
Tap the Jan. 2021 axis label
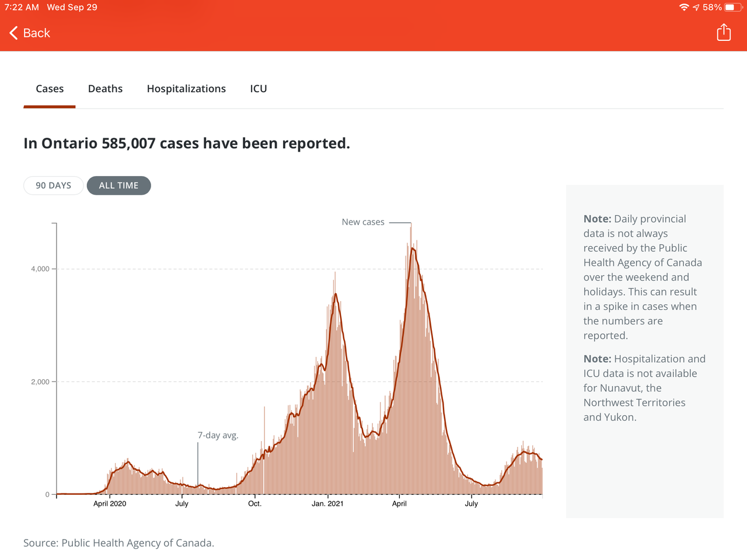327,503
